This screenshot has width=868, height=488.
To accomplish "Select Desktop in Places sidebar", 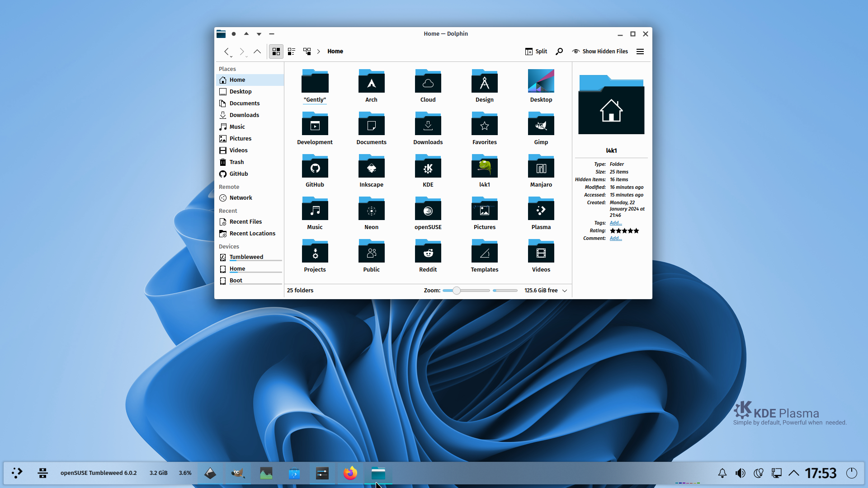I will tap(250, 92).
